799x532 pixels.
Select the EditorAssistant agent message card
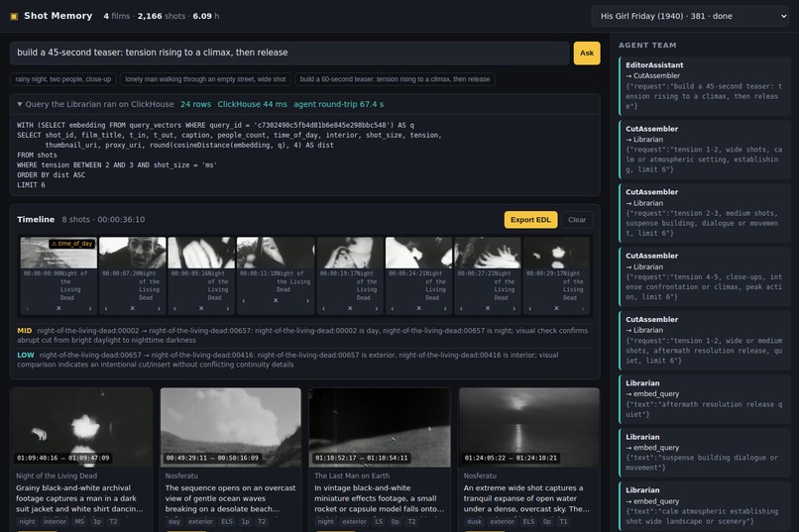705,85
